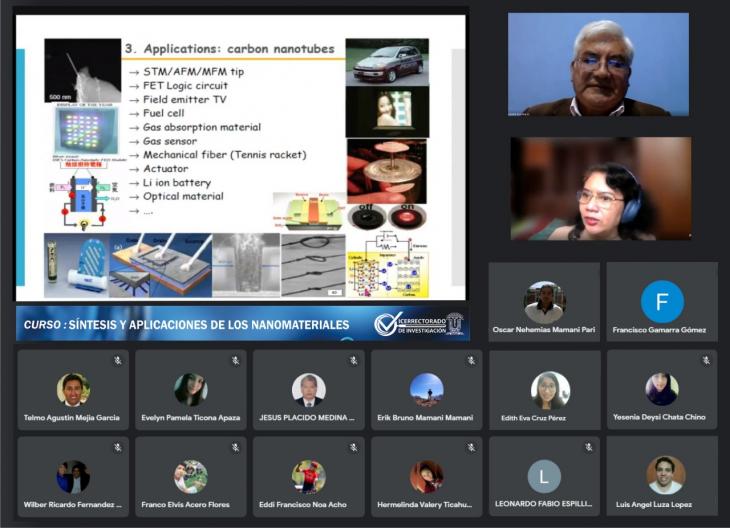
Task: Click the name 'Edith Eva Cruz Pérez'
Action: [534, 418]
